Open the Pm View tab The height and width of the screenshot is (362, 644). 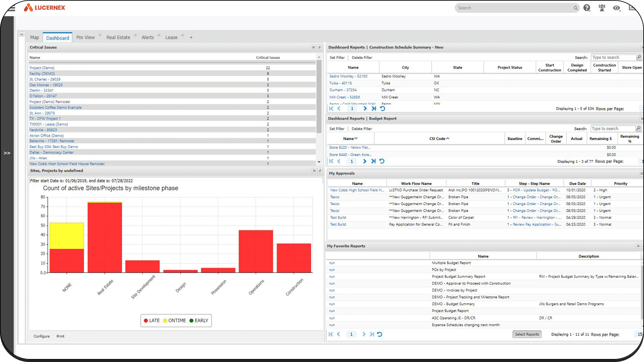pyautogui.click(x=86, y=38)
